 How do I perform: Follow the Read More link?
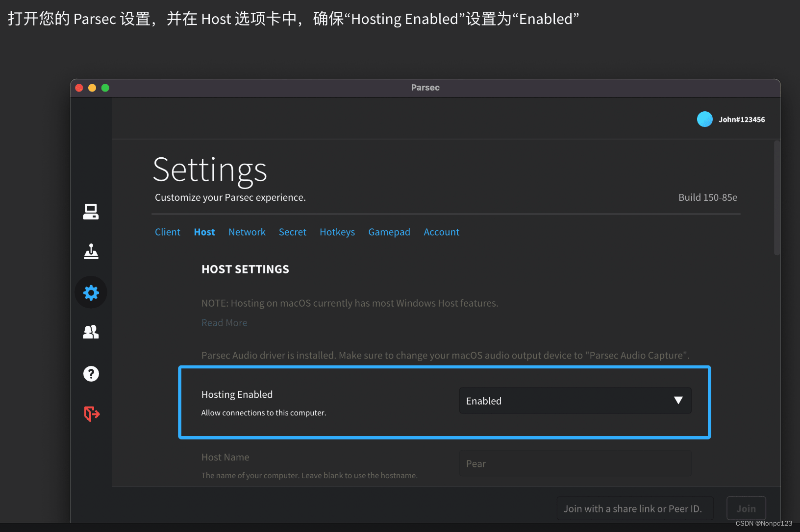[x=225, y=323]
